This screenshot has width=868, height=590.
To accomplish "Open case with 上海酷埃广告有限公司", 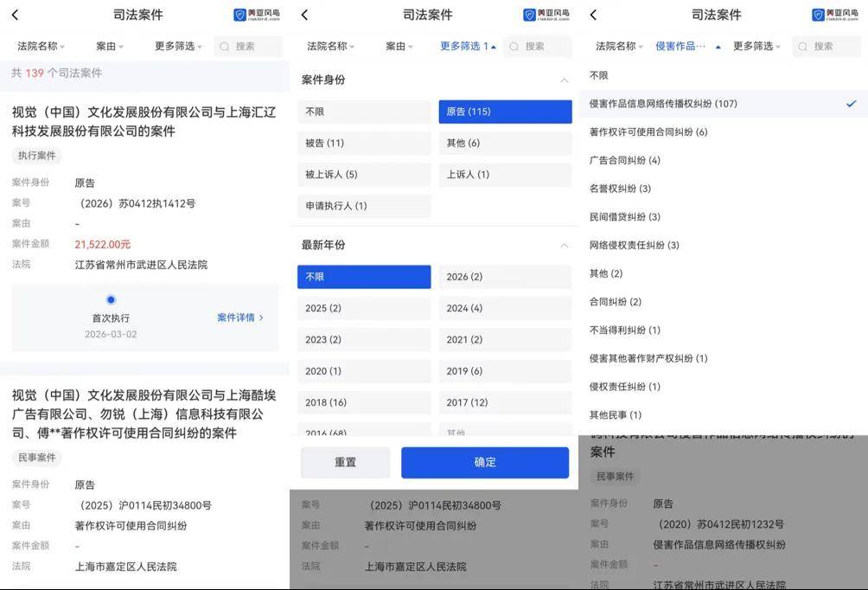I will (x=144, y=414).
